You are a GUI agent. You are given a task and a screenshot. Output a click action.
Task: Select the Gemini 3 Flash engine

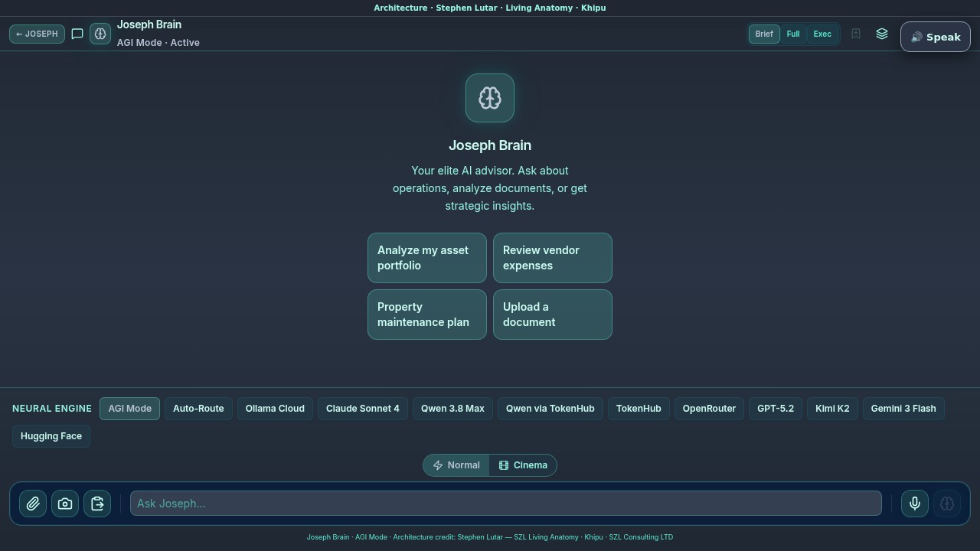pos(903,409)
